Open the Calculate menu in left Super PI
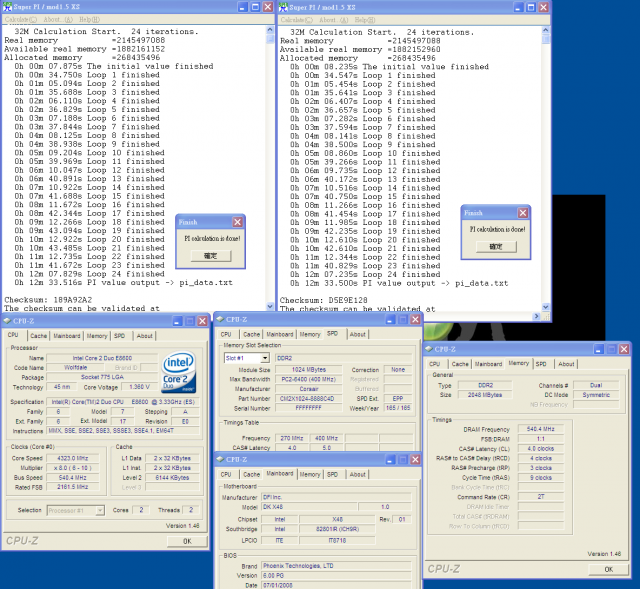Viewport: 640px width, 589px height. 20,19
